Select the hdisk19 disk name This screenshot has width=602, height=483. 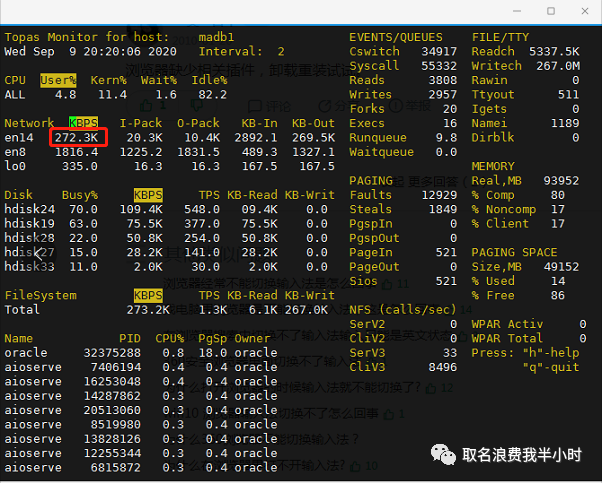point(30,224)
